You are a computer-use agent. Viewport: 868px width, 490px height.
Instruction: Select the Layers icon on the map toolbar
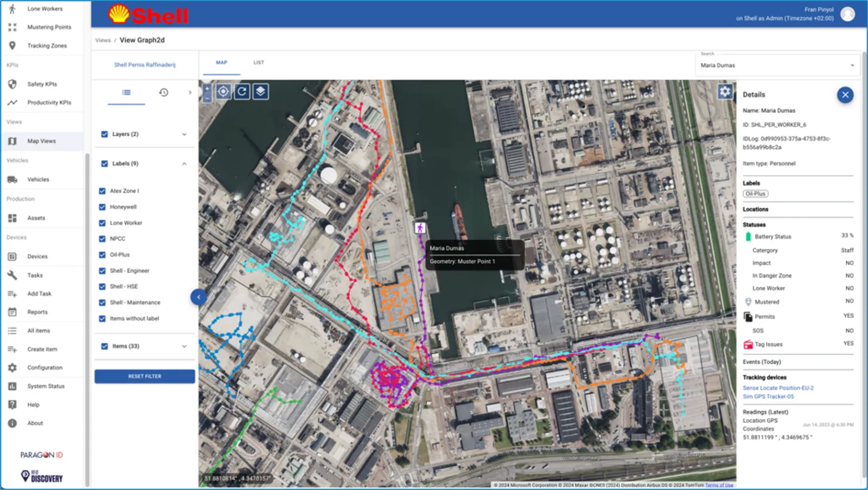pos(260,92)
